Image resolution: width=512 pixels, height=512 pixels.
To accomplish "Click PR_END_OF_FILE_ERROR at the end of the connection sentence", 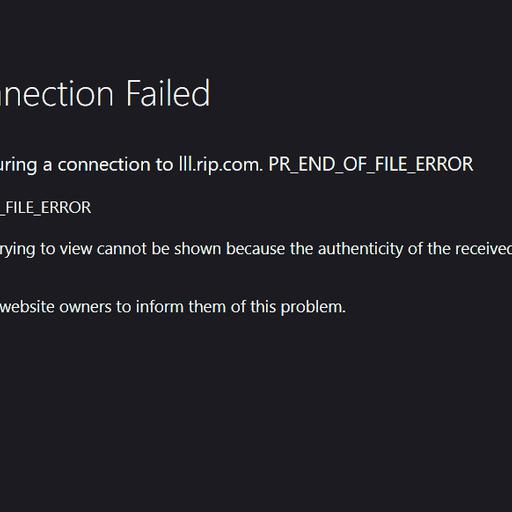I will (371, 165).
